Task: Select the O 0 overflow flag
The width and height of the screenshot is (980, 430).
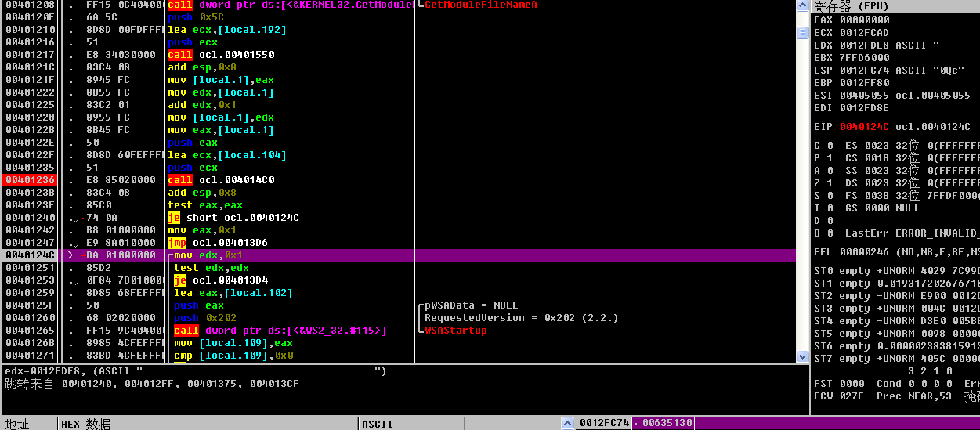Action: pos(823,233)
